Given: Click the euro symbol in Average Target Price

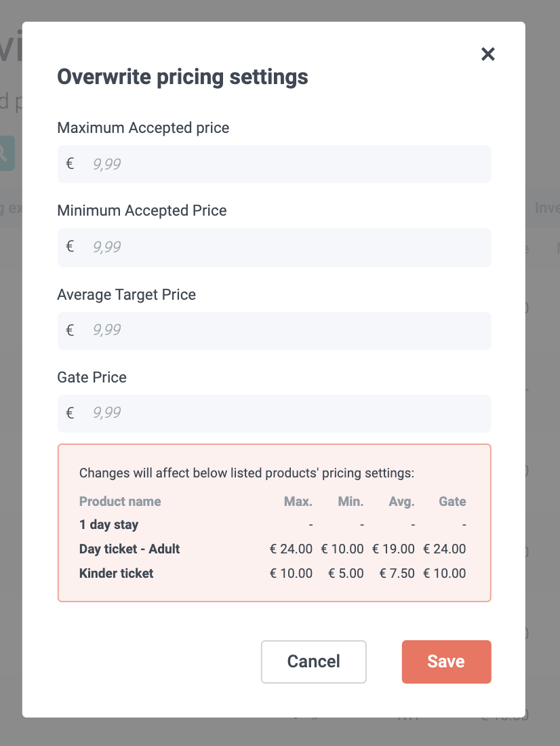Looking at the screenshot, I should tap(70, 331).
